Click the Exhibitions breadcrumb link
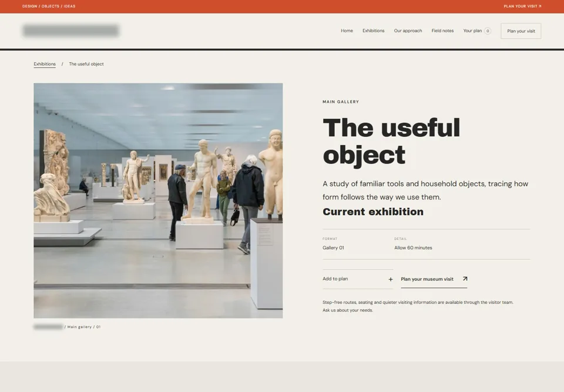The height and width of the screenshot is (392, 564). [x=45, y=64]
